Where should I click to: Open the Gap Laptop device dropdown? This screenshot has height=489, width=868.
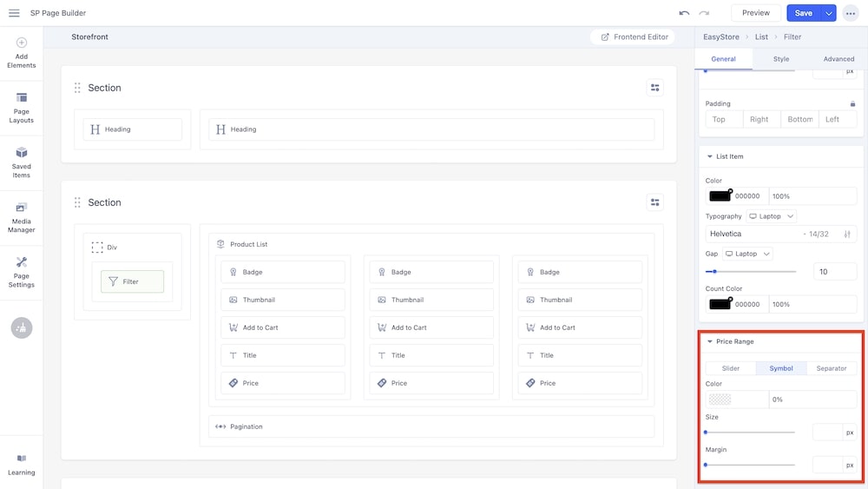coord(747,254)
